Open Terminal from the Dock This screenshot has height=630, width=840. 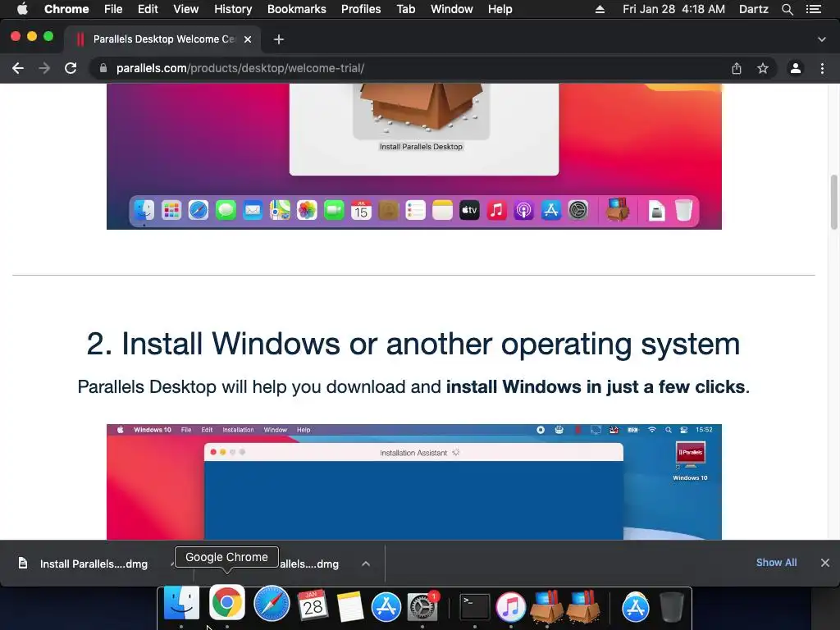pyautogui.click(x=475, y=606)
